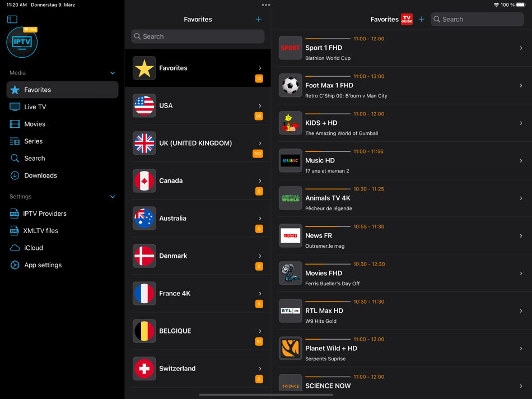Collapse the Settings section
532x399 pixels.
(x=113, y=197)
